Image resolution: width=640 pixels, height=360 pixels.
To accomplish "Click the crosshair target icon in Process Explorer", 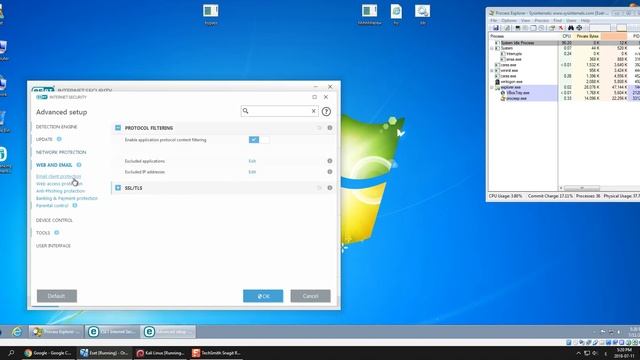I will point(579,28).
